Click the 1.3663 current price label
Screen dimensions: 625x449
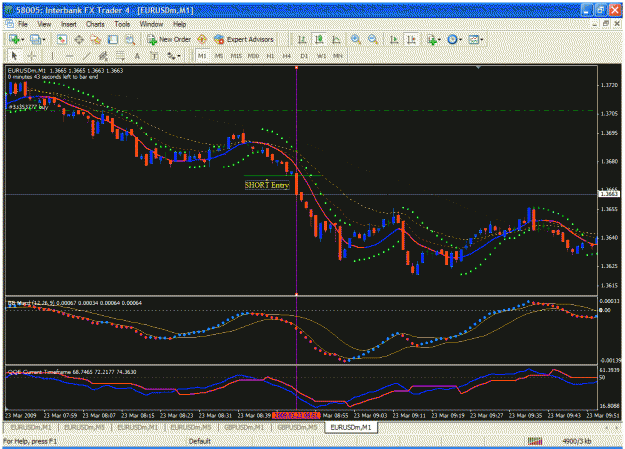pos(609,194)
